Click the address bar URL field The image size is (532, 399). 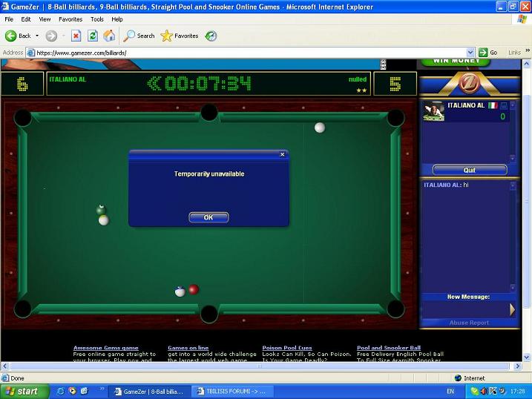point(251,53)
